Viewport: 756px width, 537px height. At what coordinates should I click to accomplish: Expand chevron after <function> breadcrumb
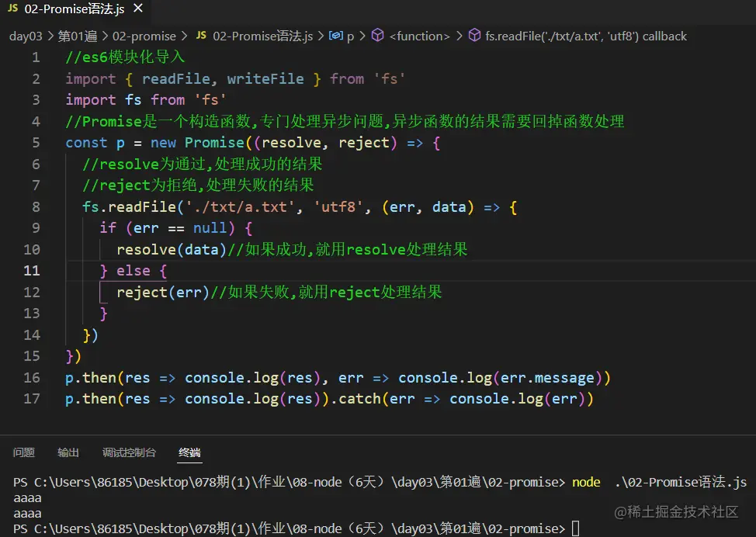pyautogui.click(x=459, y=36)
